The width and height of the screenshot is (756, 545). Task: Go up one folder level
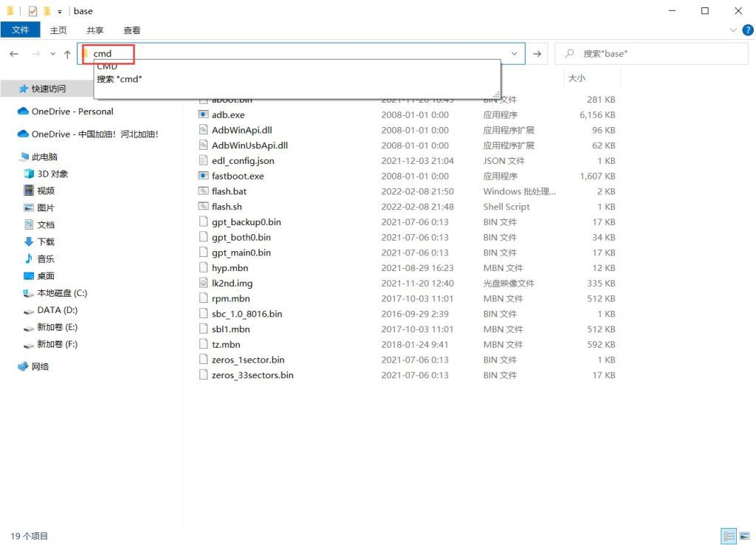(67, 53)
